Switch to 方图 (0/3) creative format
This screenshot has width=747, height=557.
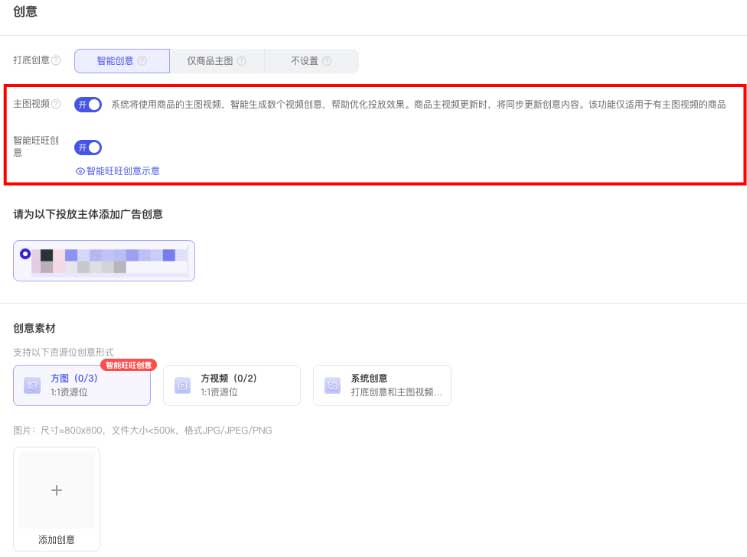(x=82, y=385)
